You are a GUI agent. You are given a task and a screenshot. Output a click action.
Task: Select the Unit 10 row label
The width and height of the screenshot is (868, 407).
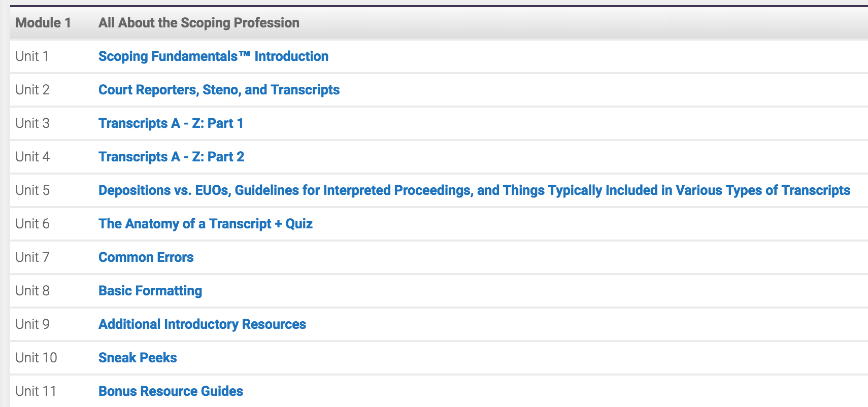pyautogui.click(x=36, y=358)
